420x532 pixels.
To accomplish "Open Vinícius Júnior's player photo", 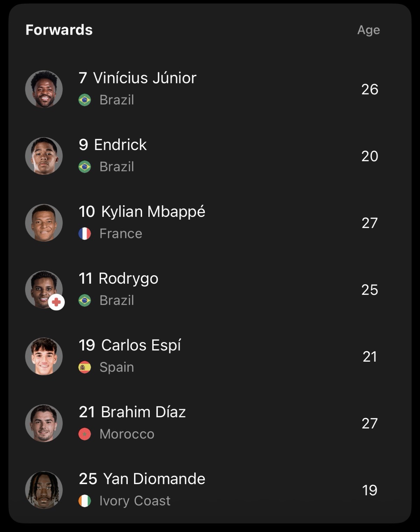I will click(44, 89).
